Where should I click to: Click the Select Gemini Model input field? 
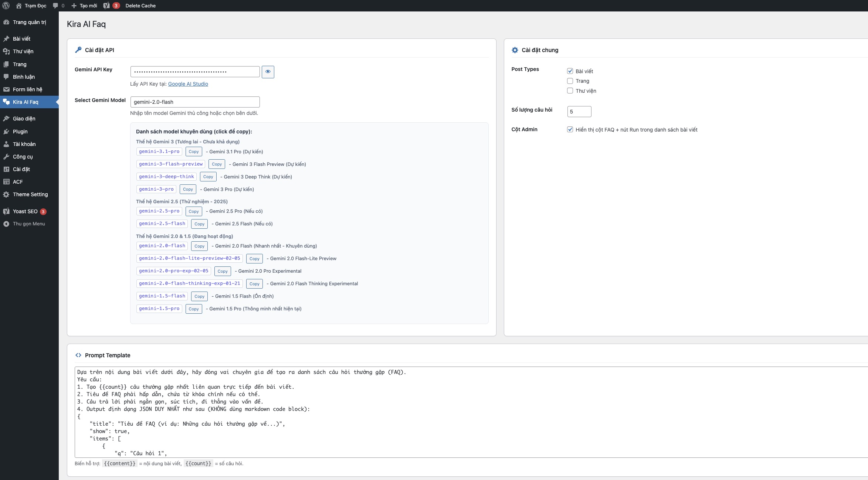coord(195,102)
